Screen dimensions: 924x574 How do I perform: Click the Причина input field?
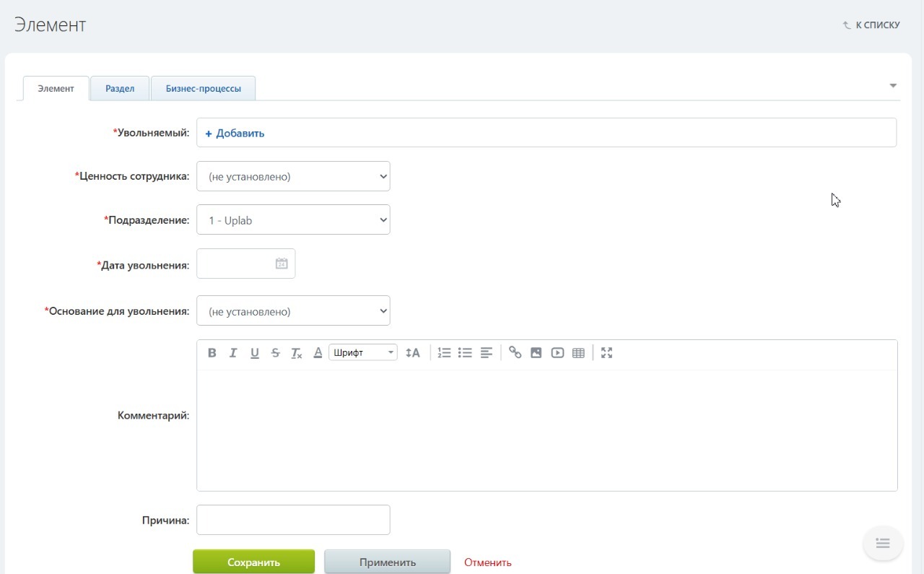293,520
